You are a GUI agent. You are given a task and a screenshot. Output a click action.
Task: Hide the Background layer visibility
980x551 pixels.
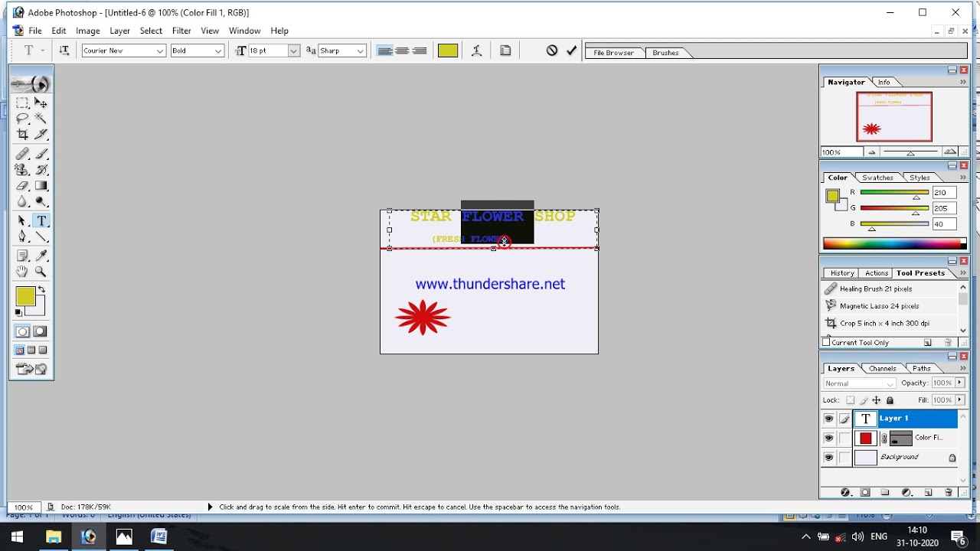828,458
